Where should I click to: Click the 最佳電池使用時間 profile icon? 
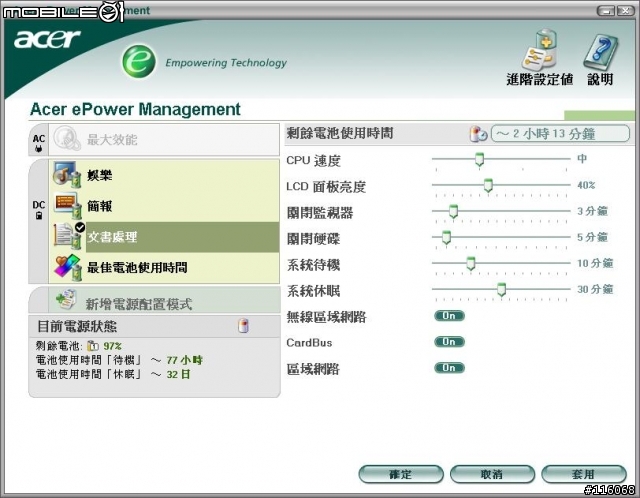tap(68, 267)
